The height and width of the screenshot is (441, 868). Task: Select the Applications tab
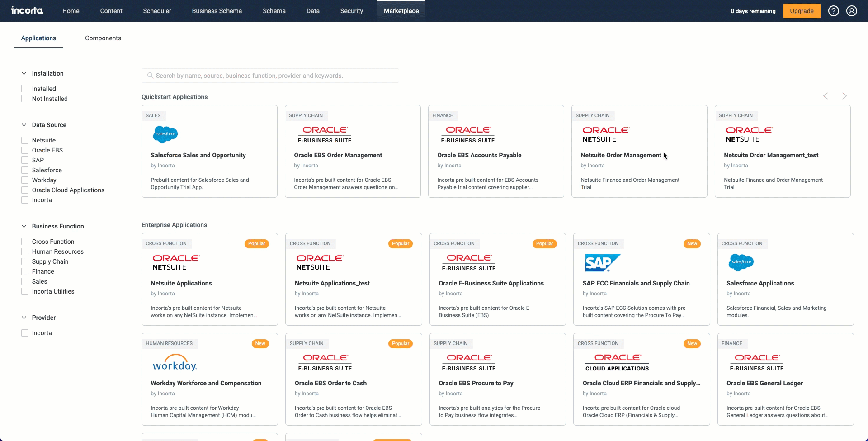pos(38,38)
